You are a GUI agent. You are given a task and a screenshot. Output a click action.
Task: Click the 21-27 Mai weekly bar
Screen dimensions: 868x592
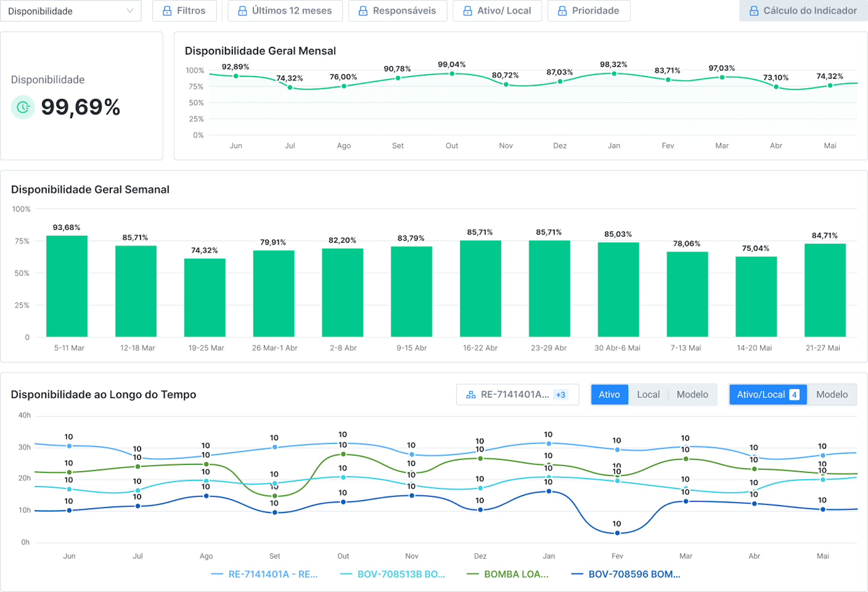pos(825,290)
